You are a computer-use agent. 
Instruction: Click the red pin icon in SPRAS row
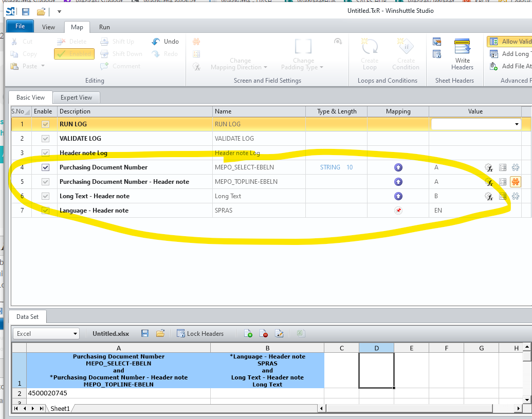pos(398,211)
